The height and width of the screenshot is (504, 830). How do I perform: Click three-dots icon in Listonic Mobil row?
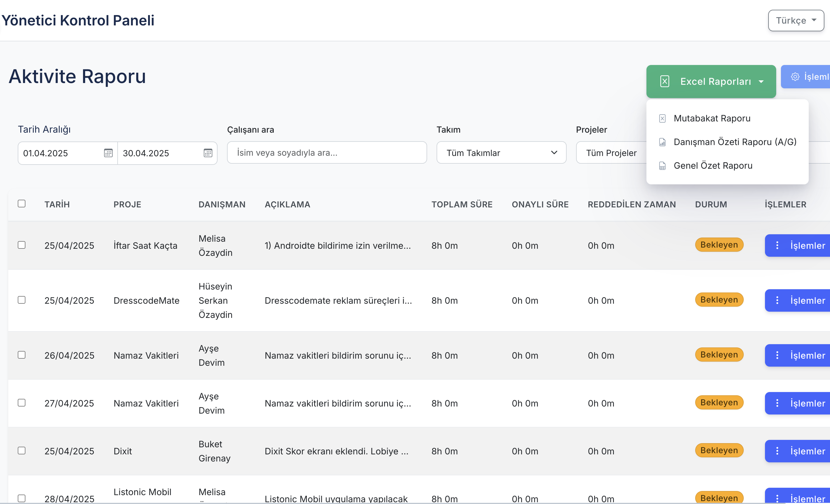click(777, 498)
